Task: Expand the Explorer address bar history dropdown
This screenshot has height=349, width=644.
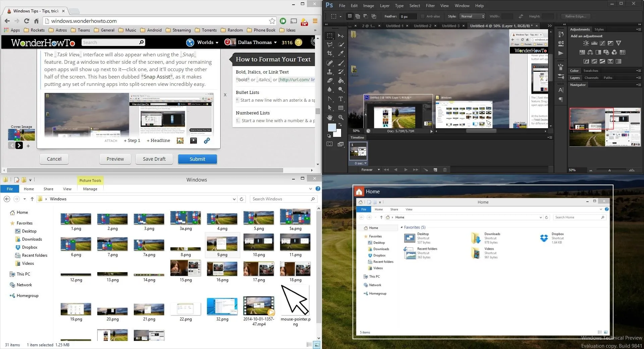Action: point(234,199)
